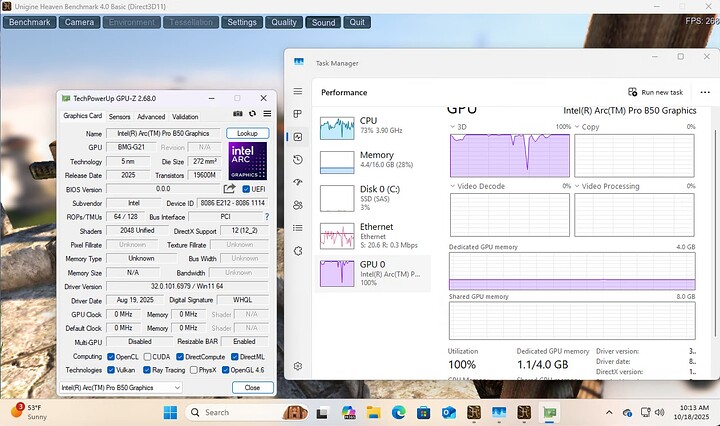Select Memory performance graph entry

[373, 162]
